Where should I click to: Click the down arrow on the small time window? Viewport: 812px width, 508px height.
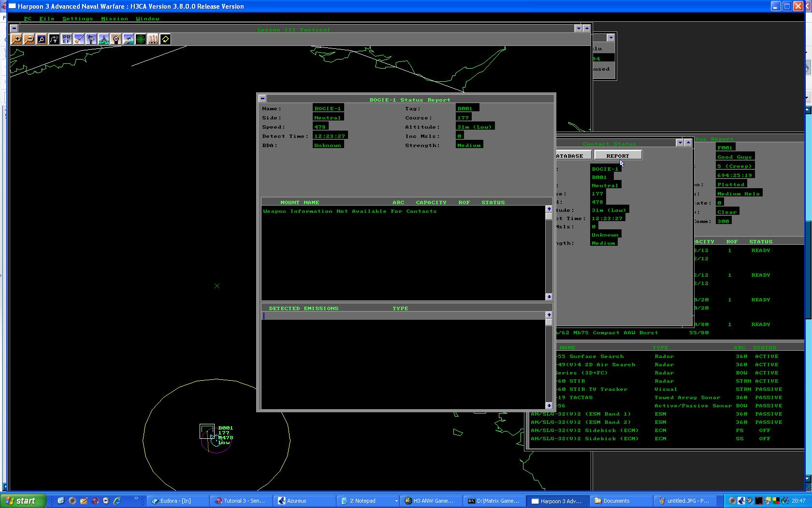click(x=611, y=38)
